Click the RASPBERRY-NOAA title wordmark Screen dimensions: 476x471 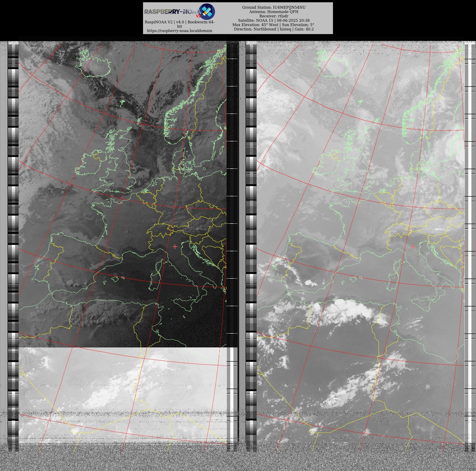[x=173, y=12]
